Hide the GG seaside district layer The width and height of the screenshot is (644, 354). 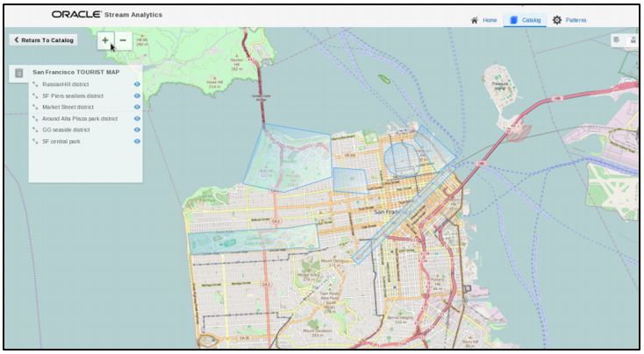[x=137, y=130]
